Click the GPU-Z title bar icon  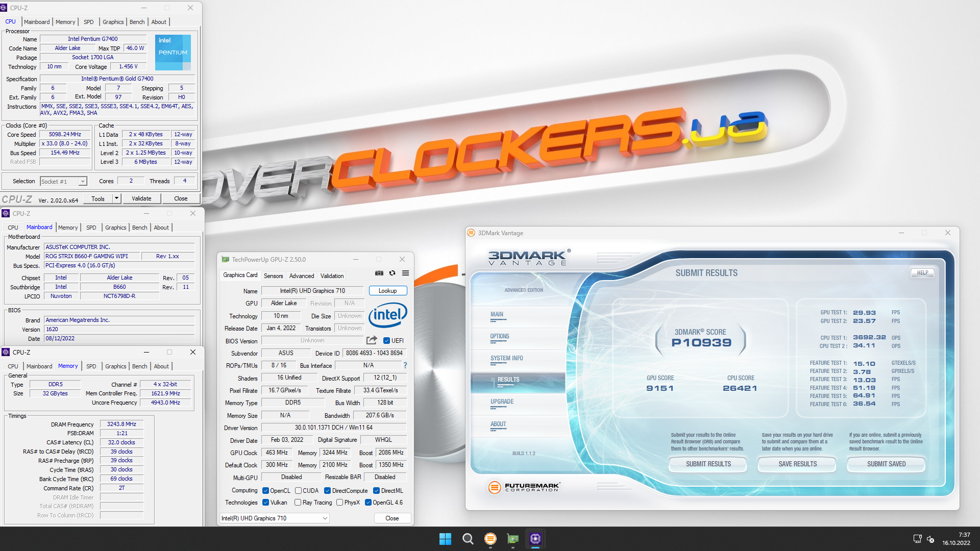[225, 259]
